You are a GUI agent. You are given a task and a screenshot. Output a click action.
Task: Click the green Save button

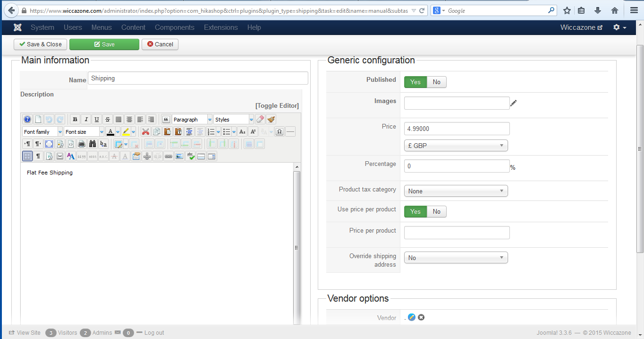(104, 44)
